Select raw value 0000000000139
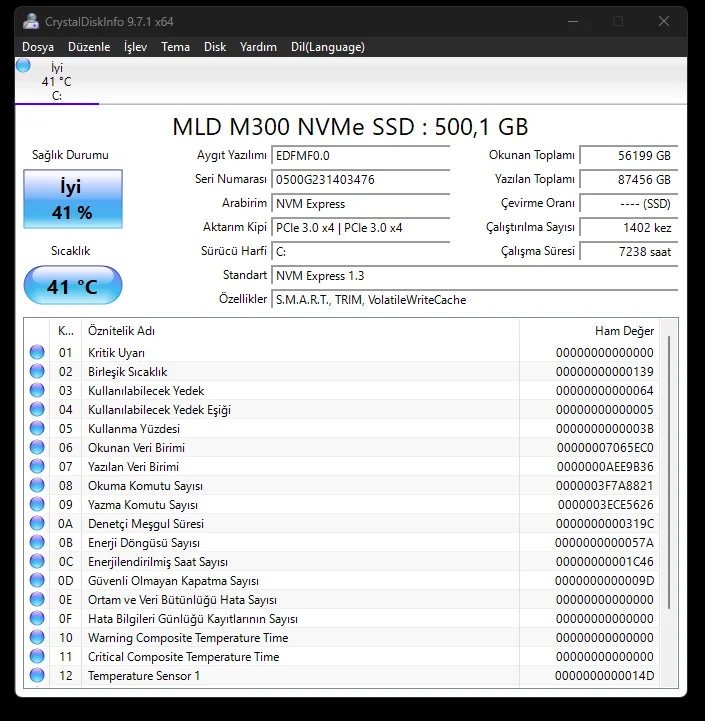This screenshot has height=721, width=705. point(604,372)
